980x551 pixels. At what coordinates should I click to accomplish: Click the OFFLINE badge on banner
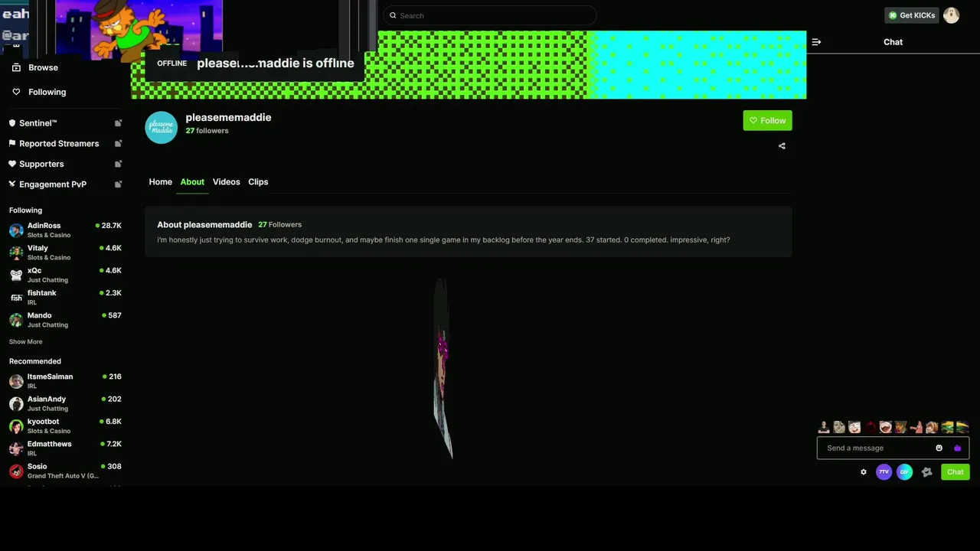point(171,64)
